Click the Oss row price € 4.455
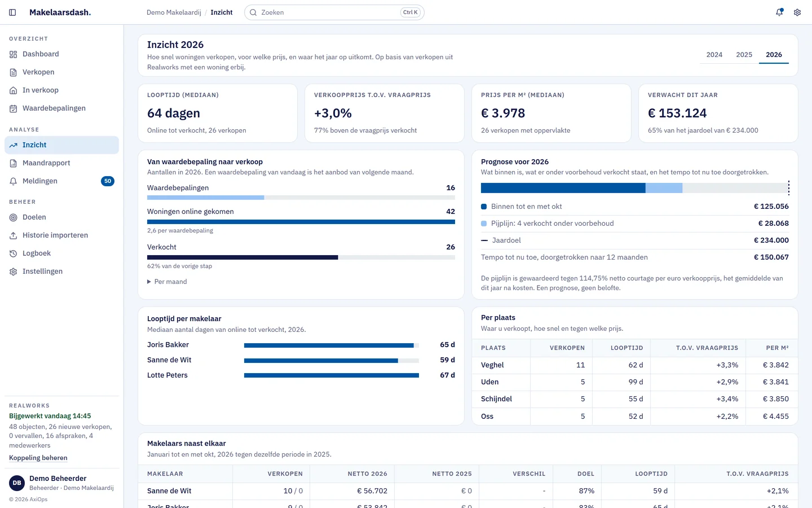The height and width of the screenshot is (508, 812). click(776, 417)
